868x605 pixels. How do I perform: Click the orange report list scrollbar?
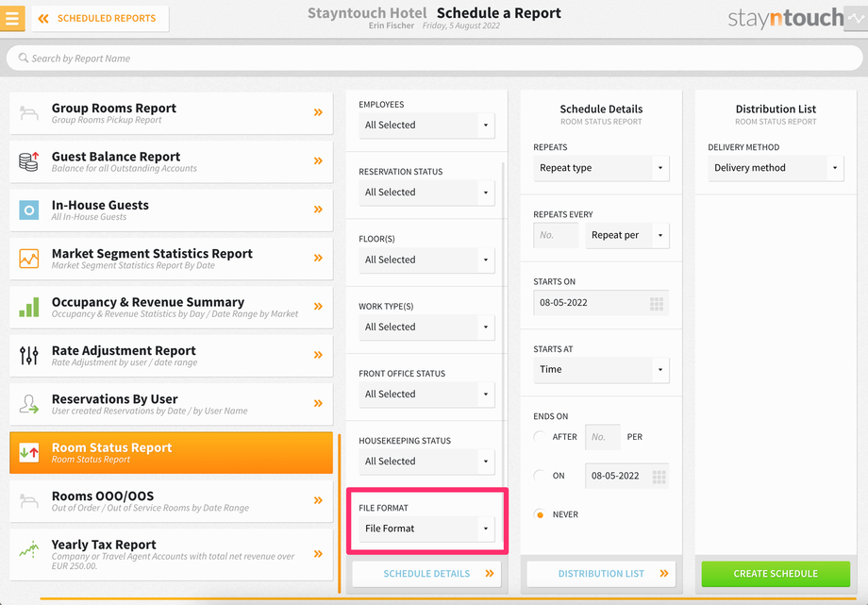pyautogui.click(x=339, y=513)
